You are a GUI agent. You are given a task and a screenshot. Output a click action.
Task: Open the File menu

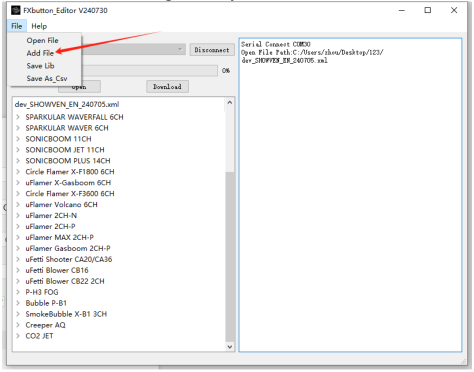pos(17,26)
